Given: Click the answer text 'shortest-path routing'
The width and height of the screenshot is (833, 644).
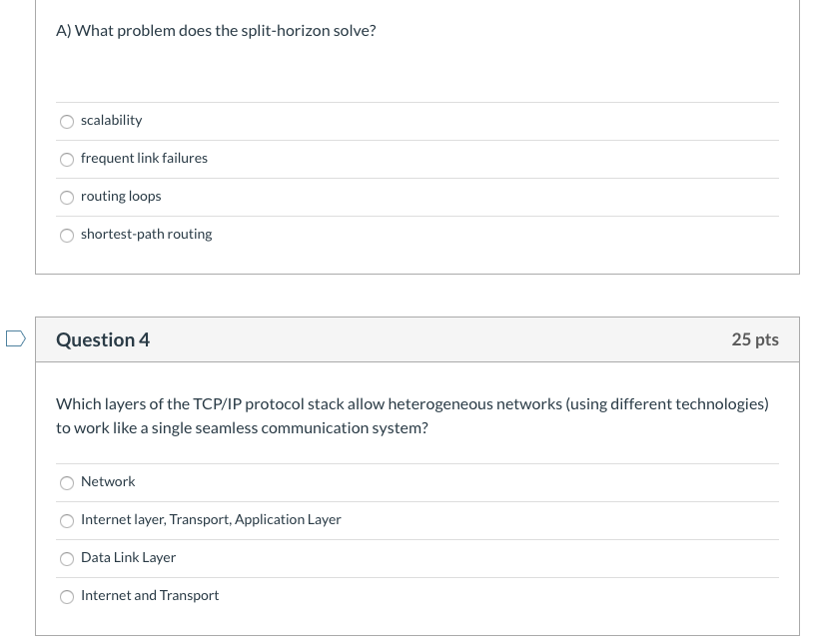Looking at the screenshot, I should 146,234.
